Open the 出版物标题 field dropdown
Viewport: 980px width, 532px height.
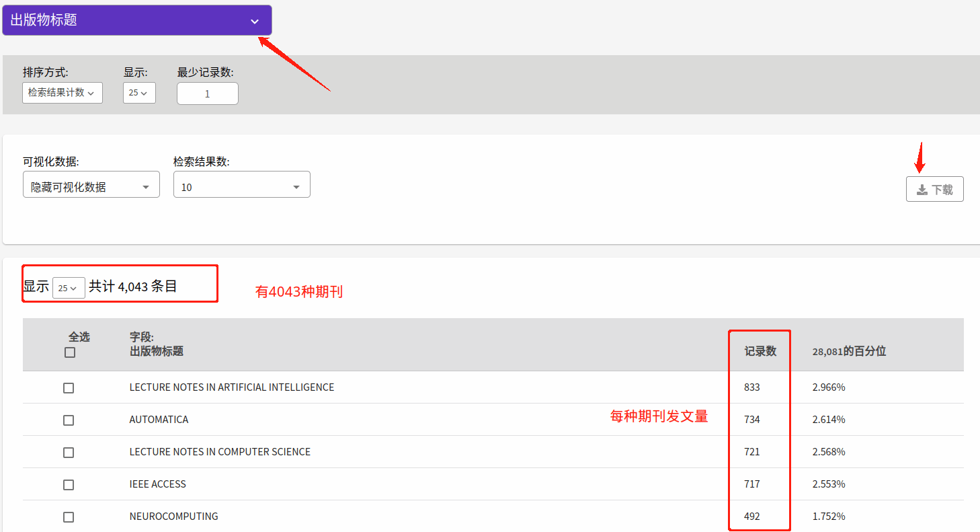(x=137, y=20)
